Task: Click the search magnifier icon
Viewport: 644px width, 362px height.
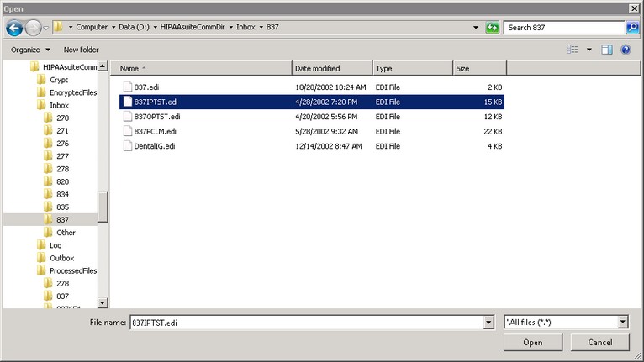Action: 632,28
